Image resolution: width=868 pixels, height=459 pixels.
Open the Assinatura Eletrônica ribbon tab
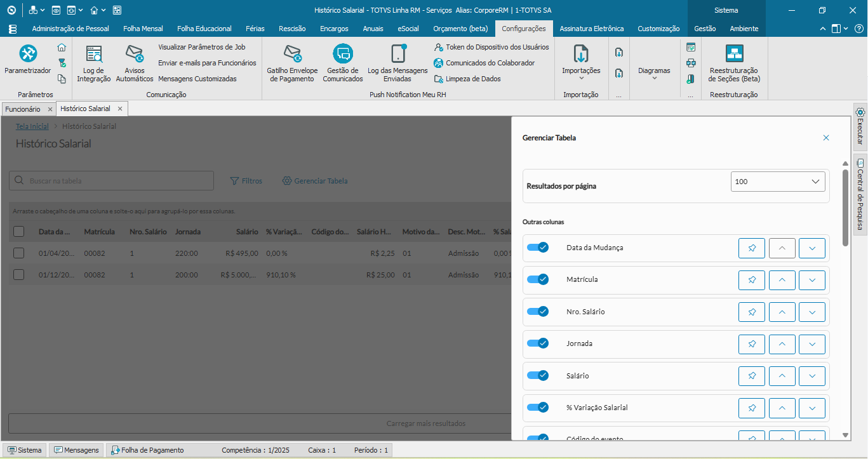(x=592, y=29)
